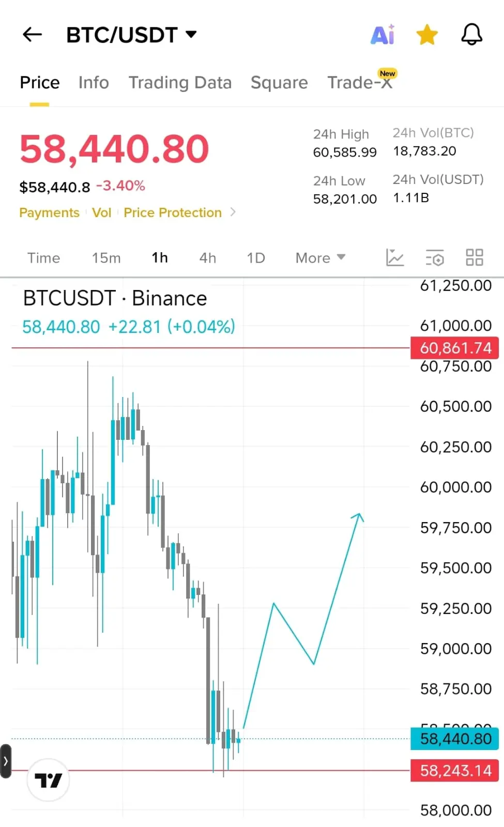The height and width of the screenshot is (827, 504).
Task: Open the AI assistant icon
Action: pos(383,35)
